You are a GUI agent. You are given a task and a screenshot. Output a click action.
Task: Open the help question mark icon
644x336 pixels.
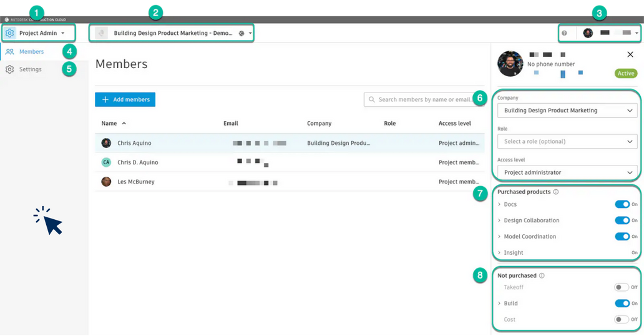[564, 33]
